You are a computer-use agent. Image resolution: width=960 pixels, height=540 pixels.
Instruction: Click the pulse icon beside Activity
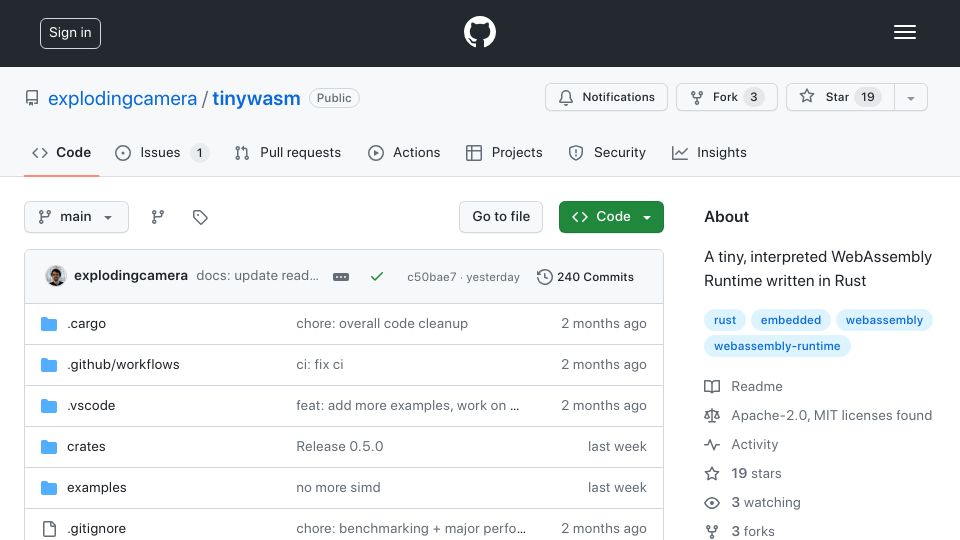711,444
